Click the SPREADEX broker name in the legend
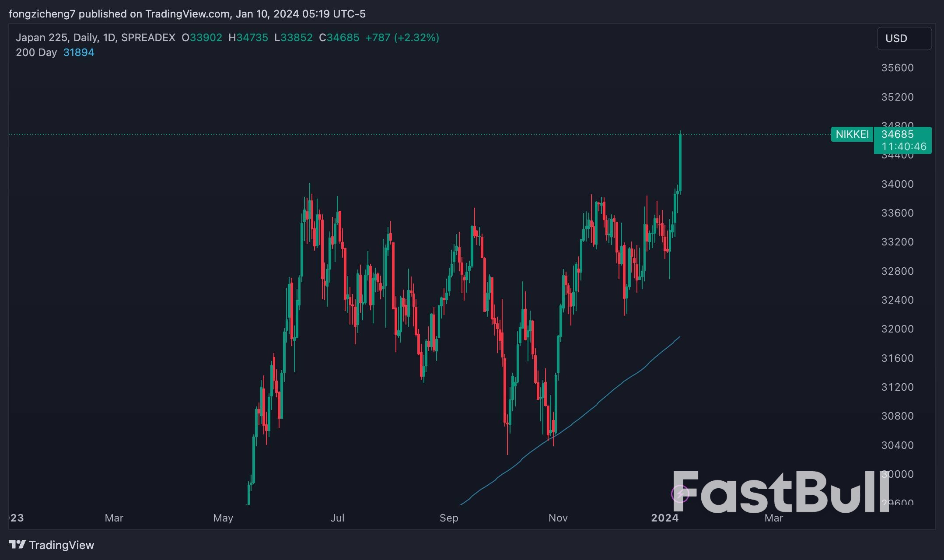944x560 pixels. (x=149, y=38)
